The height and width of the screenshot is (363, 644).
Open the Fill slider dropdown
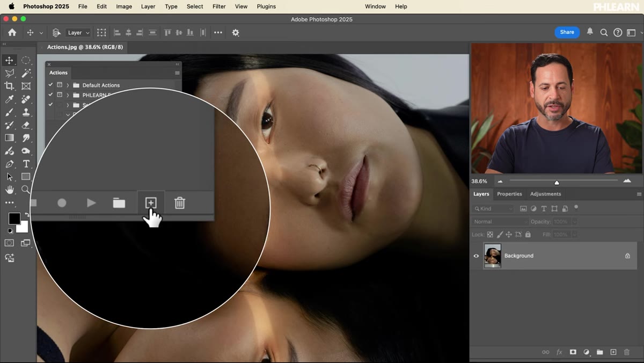click(575, 235)
